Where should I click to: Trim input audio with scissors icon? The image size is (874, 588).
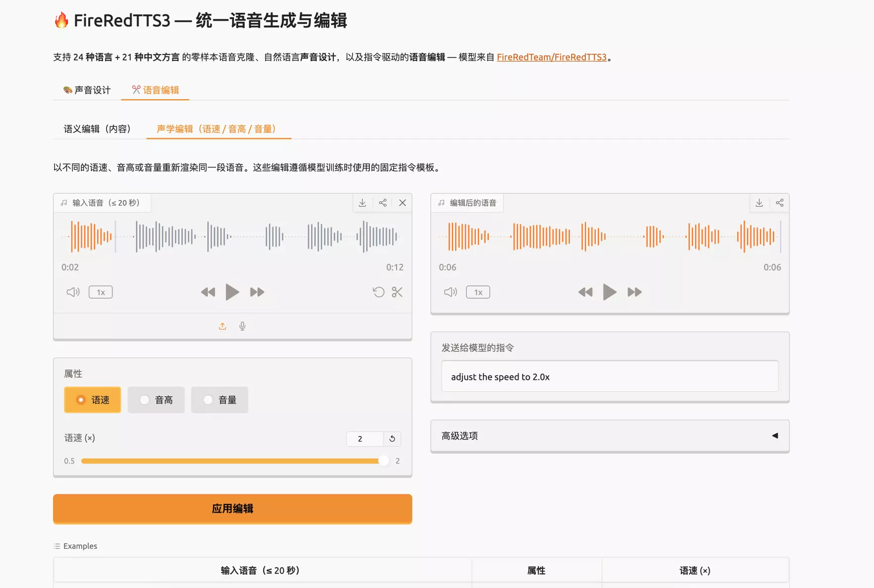397,292
